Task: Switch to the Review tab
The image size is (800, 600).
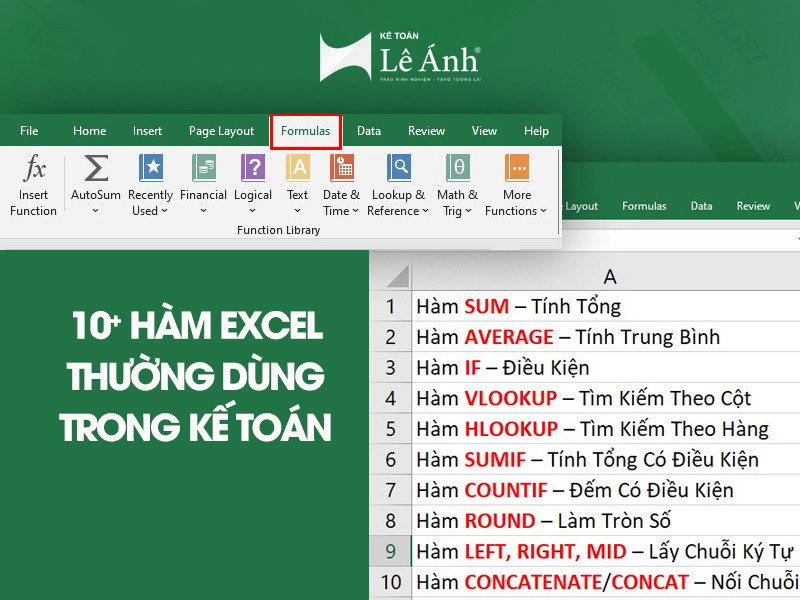Action: pos(426,131)
